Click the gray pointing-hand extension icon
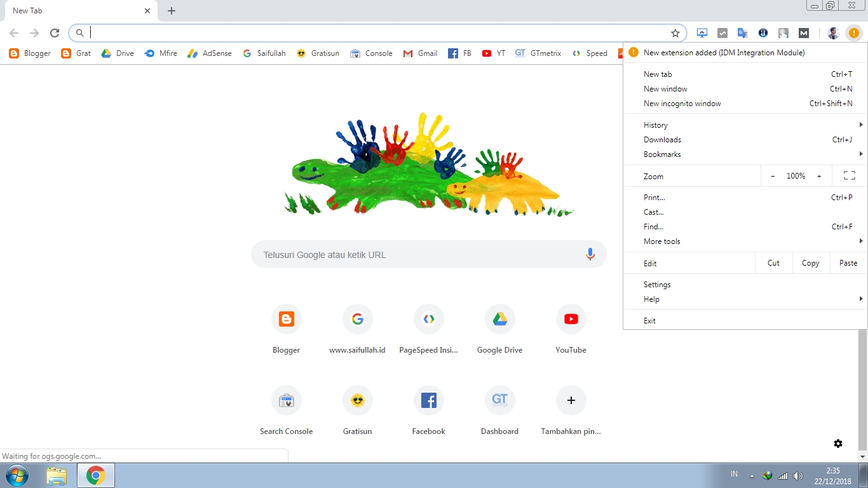868x488 pixels. click(783, 33)
